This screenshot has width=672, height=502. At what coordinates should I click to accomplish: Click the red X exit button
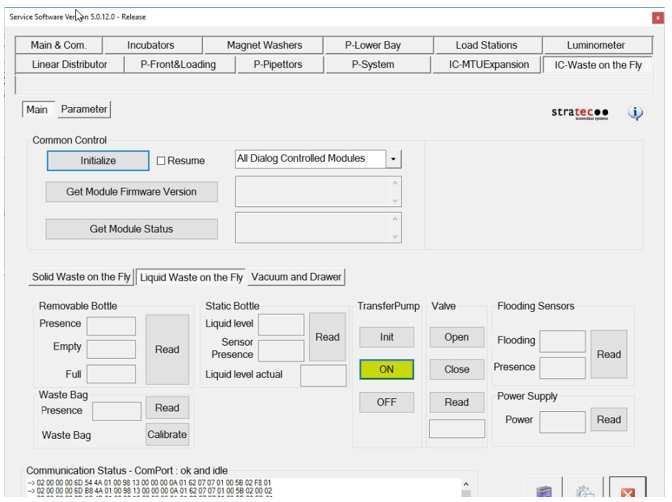click(628, 491)
